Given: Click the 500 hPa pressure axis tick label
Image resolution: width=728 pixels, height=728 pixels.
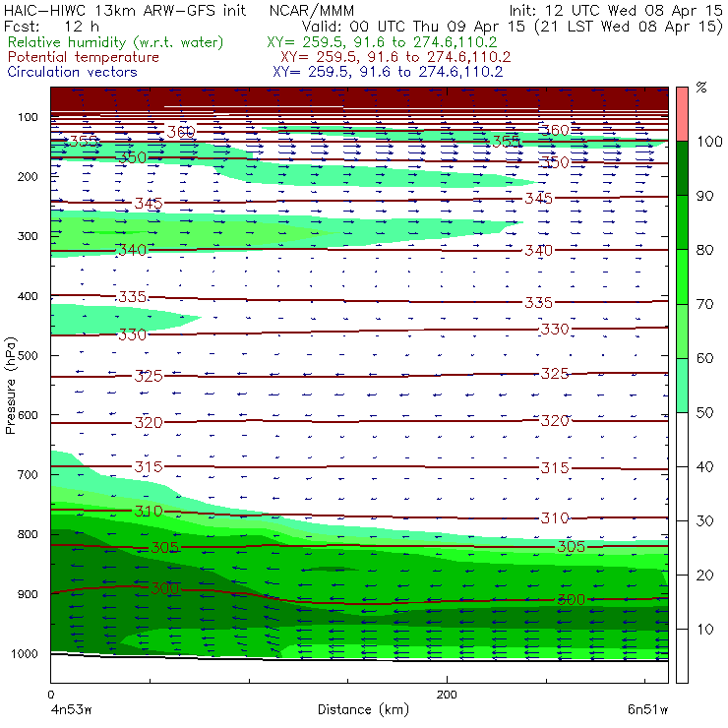Looking at the screenshot, I should (x=28, y=356).
